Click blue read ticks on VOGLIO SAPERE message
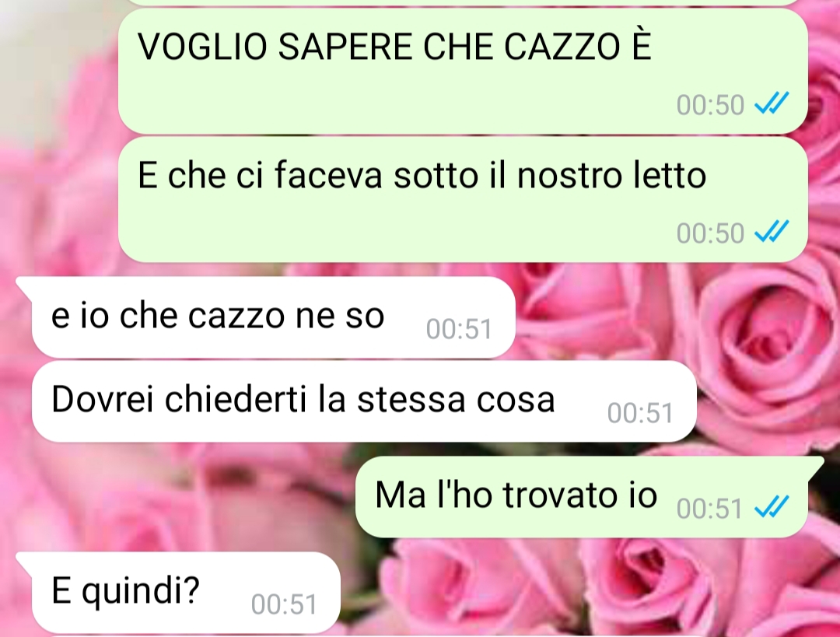Screen dimensions: 840x637 pos(772,103)
